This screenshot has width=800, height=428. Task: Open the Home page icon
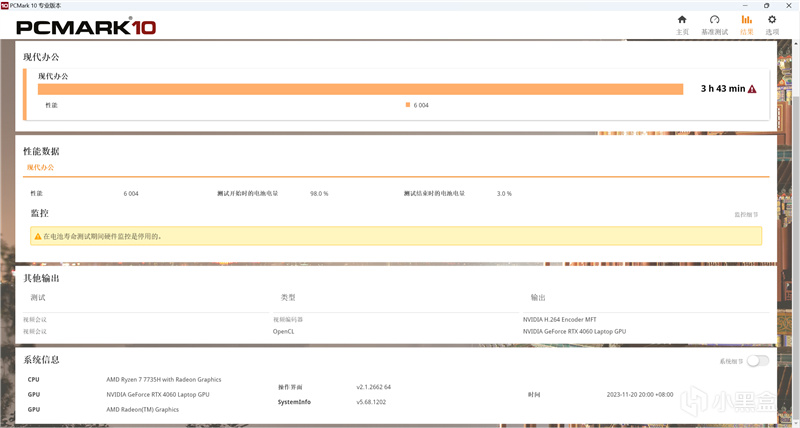pyautogui.click(x=682, y=19)
